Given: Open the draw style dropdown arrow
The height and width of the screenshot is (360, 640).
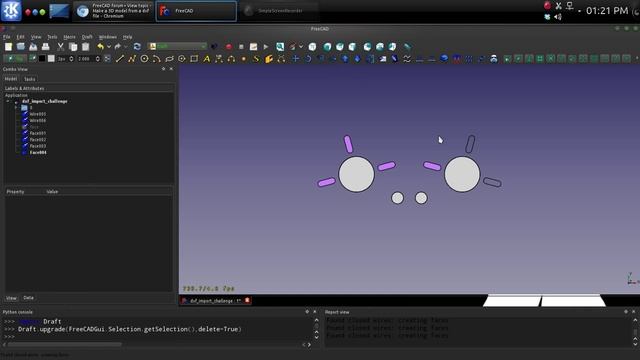Looking at the screenshot, I should coord(301,47).
